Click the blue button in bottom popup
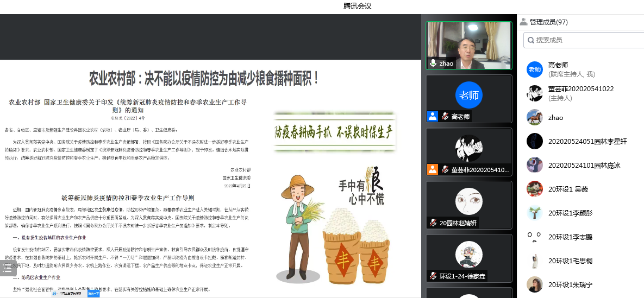The height and width of the screenshot is (298, 644). 93,294
